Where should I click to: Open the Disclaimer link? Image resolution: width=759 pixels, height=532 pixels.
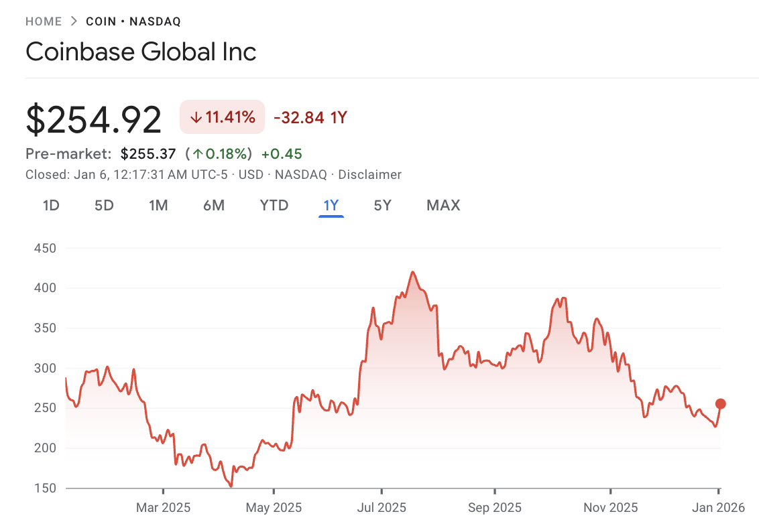[x=369, y=175]
